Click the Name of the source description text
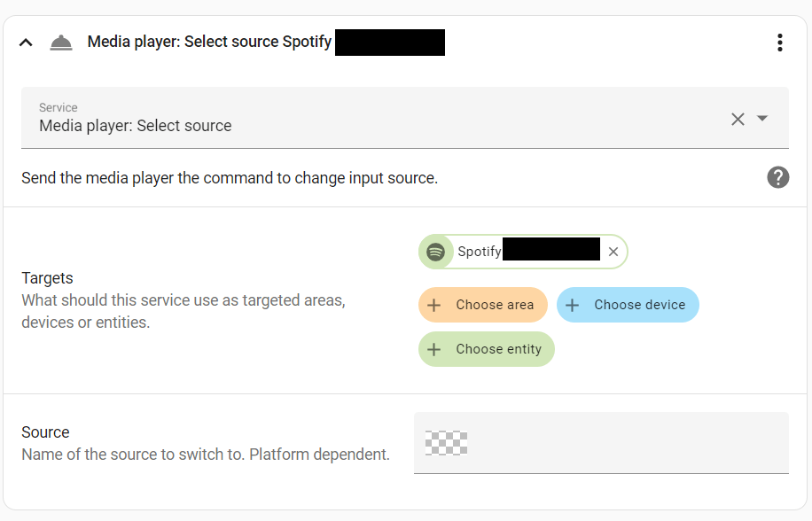Viewport: 812px width, 521px height. [x=205, y=455]
